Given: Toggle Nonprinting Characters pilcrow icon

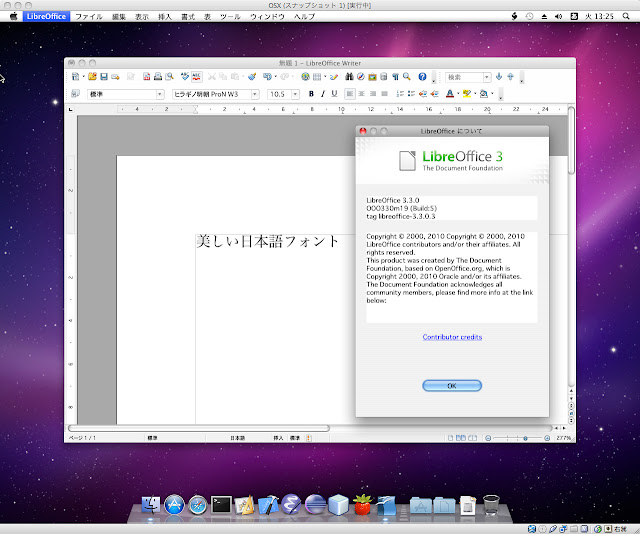Looking at the screenshot, I should tap(395, 76).
